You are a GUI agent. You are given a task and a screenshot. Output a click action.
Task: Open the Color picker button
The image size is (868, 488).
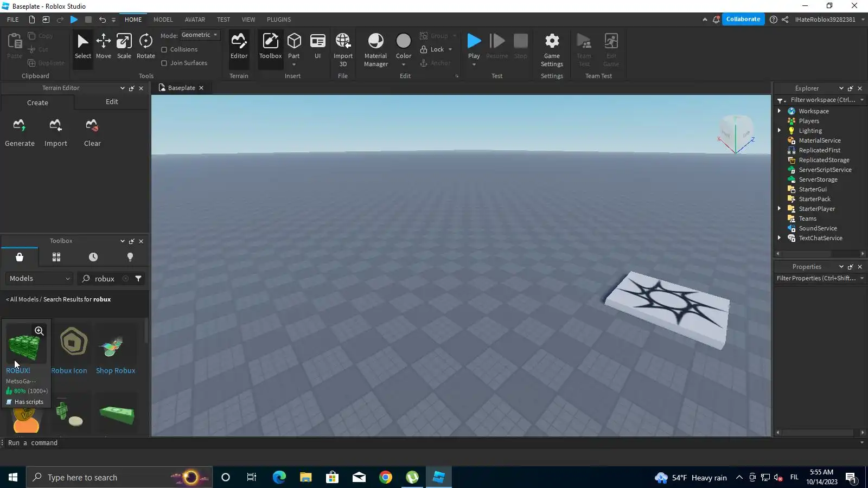pos(404,46)
